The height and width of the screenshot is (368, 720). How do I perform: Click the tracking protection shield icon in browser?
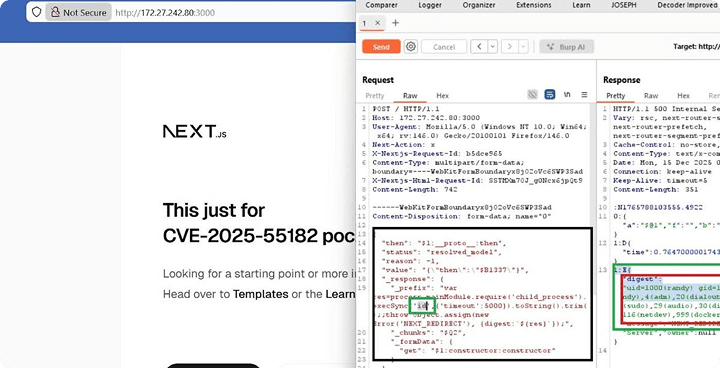[x=36, y=12]
